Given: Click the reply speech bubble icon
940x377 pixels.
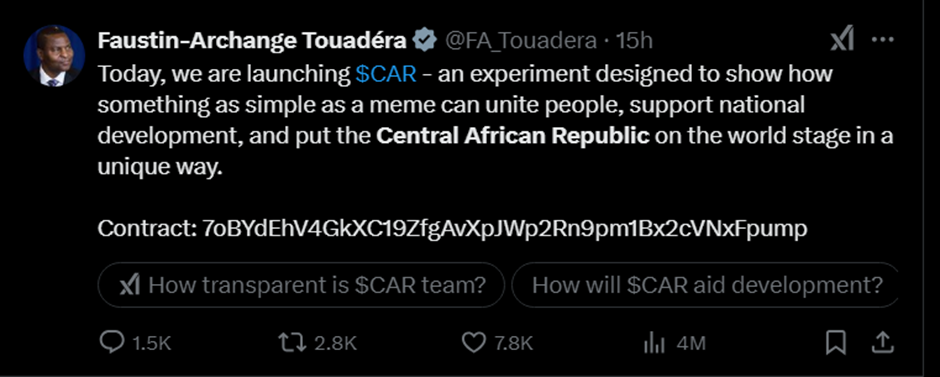Looking at the screenshot, I should [x=110, y=343].
